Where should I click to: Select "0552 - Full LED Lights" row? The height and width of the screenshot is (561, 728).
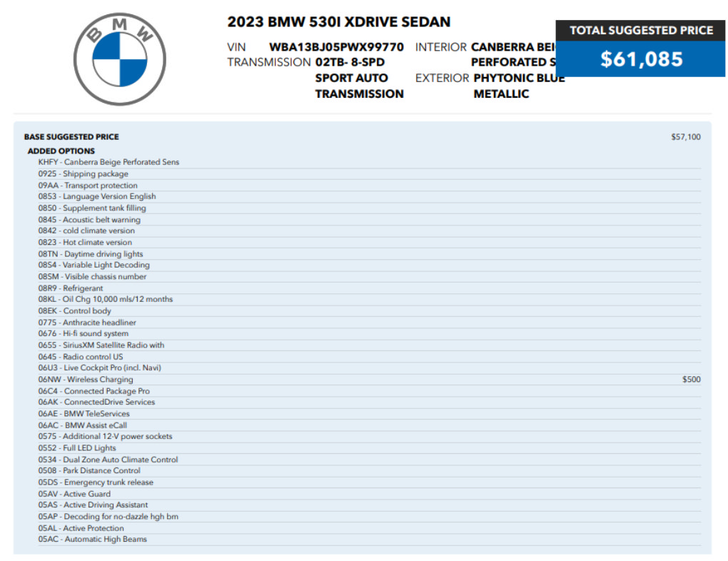click(370, 448)
